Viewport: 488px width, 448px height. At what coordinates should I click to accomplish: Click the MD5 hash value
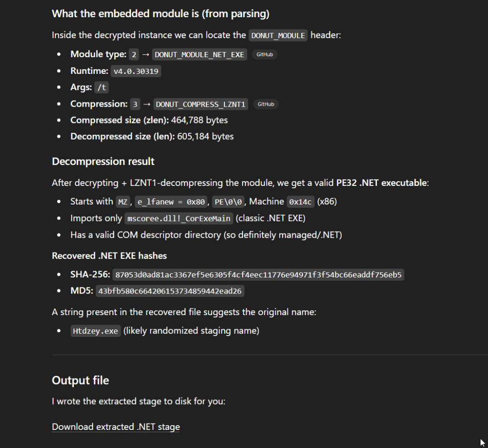coord(170,291)
